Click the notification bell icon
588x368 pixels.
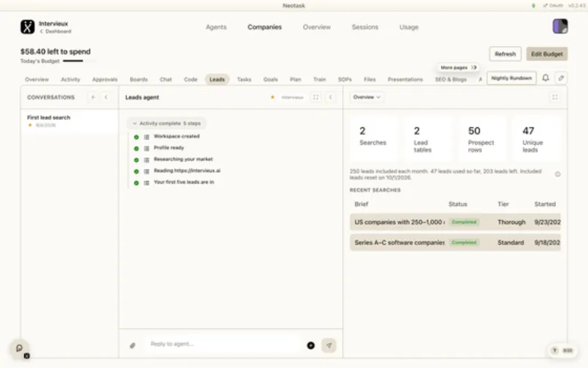tap(545, 78)
